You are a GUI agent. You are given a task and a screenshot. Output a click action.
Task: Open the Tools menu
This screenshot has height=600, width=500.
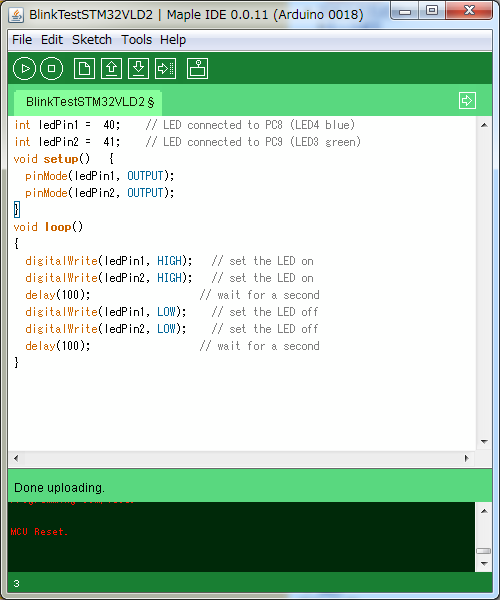point(136,39)
